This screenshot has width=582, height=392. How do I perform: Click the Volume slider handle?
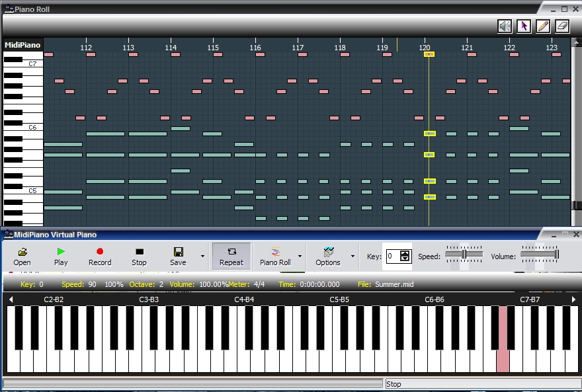point(556,255)
